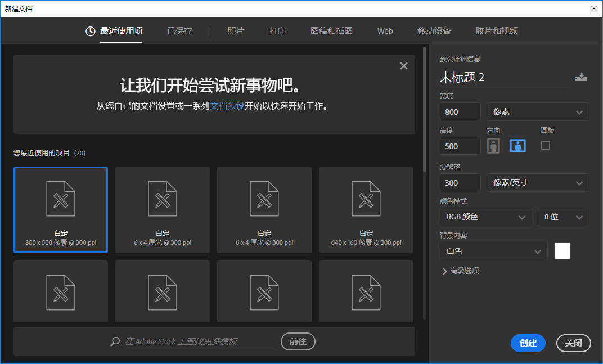Click the Adobe Stock search magnifier icon

point(114,341)
